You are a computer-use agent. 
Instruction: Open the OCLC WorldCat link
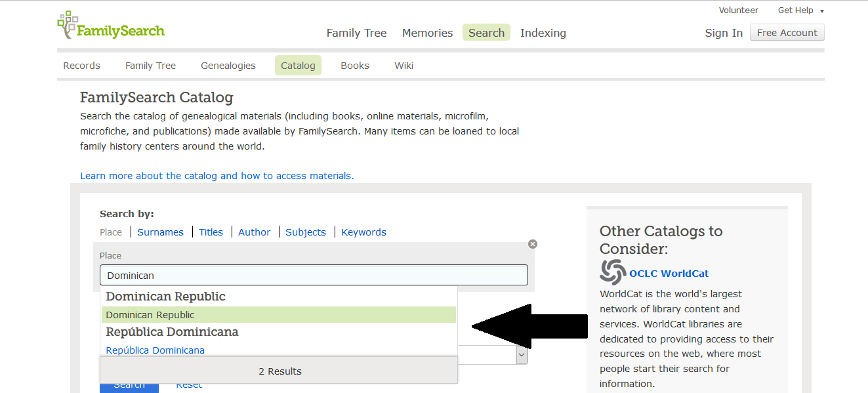669,274
